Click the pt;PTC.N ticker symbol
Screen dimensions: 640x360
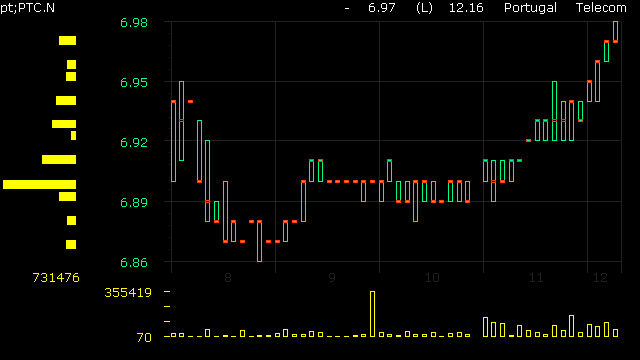[x=27, y=8]
